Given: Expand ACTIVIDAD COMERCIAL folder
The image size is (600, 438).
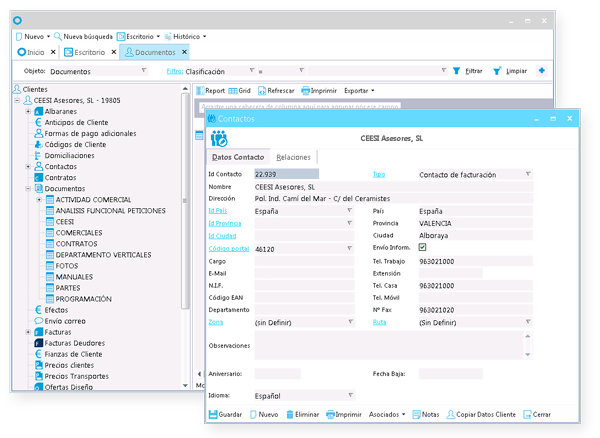Looking at the screenshot, I should [x=39, y=200].
